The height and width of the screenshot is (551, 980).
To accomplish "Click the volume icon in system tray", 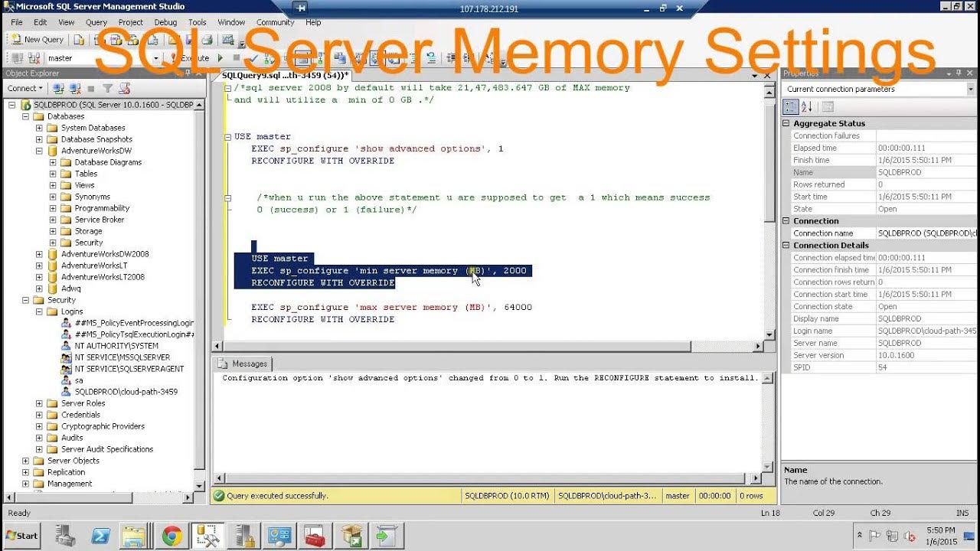I will [x=910, y=536].
